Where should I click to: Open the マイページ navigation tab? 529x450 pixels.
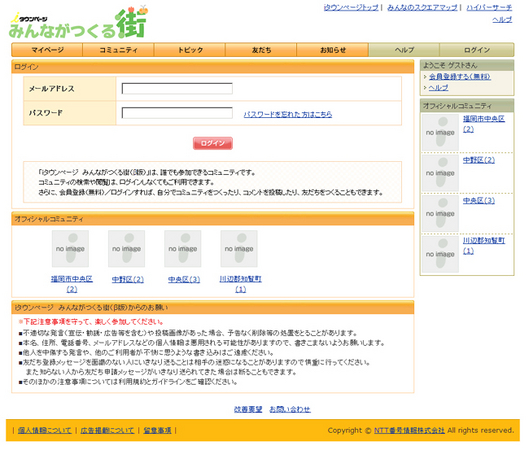(x=47, y=50)
